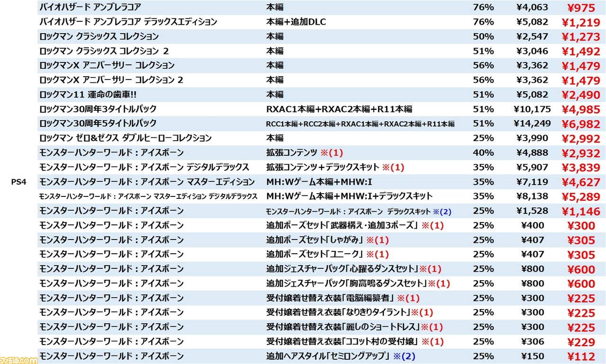This screenshot has height=364, width=606.
Task: Click regular price ¥4,888
Action: [532, 153]
